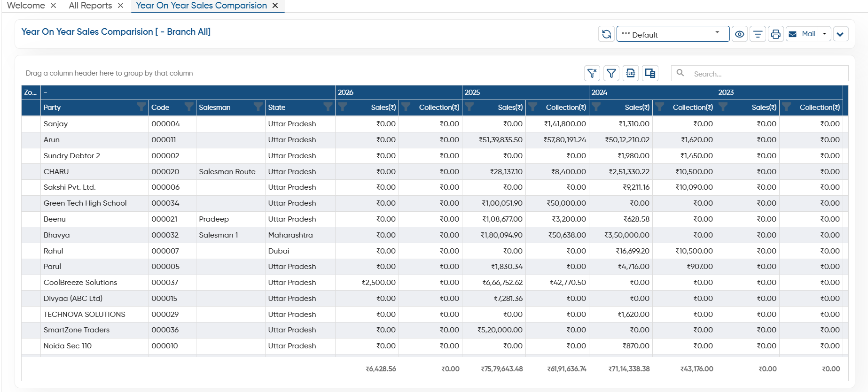Switch to the Welcome tab
The image size is (868, 392).
(26, 6)
